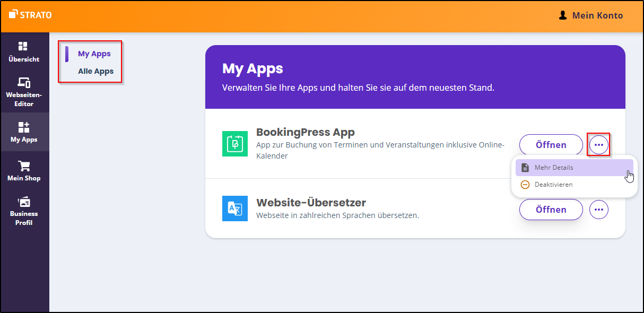This screenshot has width=644, height=313.
Task: Click the BookingPress App green icon
Action: (234, 144)
